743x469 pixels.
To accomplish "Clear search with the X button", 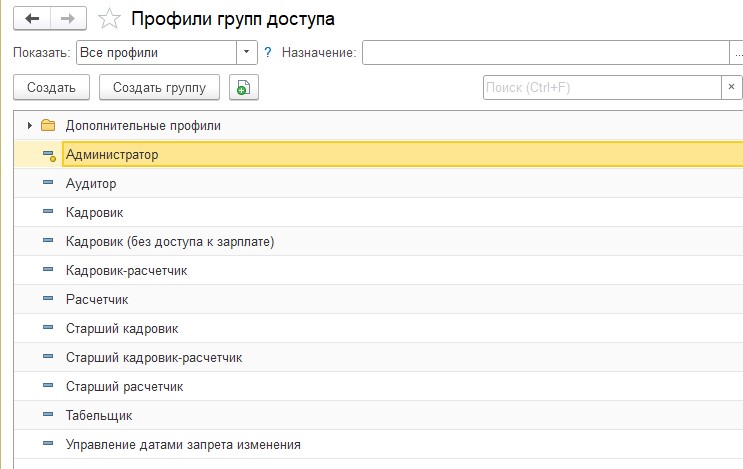I will point(731,87).
